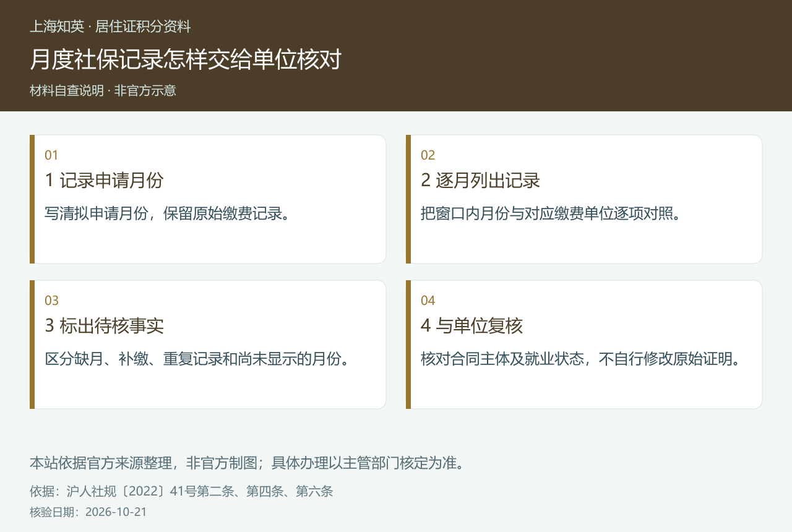792x532 pixels.
Task: Select the heading 3 标出待核事实
Action: point(104,326)
